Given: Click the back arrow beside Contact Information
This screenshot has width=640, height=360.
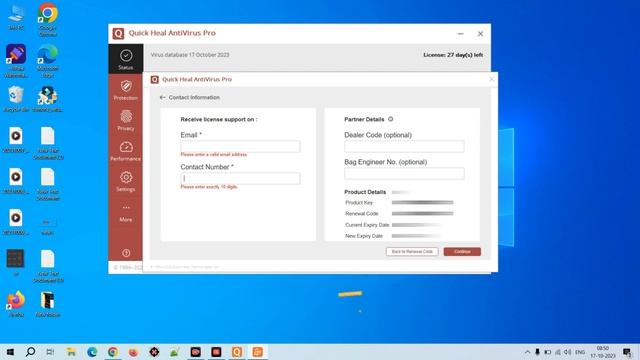Looking at the screenshot, I should pyautogui.click(x=162, y=97).
